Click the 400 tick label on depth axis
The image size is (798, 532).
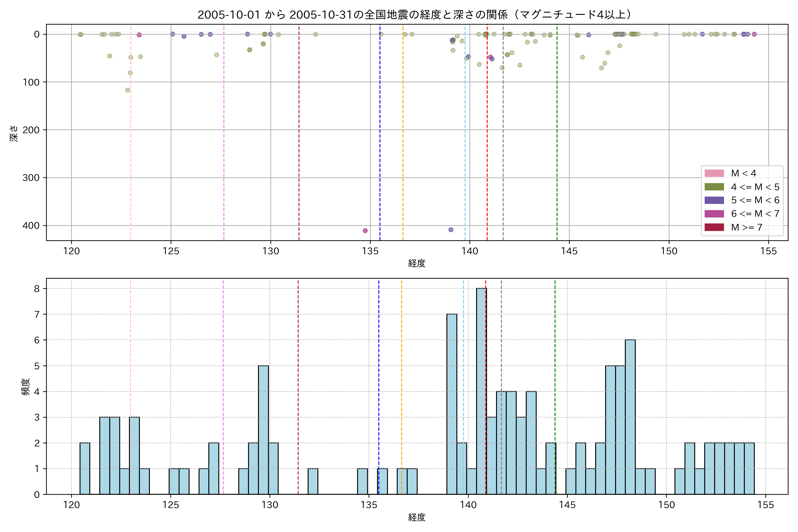[x=31, y=226]
